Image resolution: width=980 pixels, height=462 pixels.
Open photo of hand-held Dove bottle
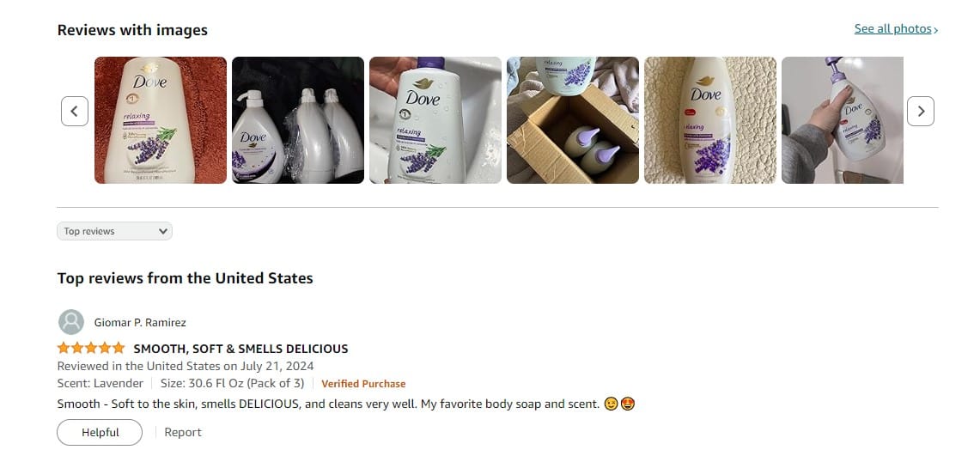tap(435, 120)
